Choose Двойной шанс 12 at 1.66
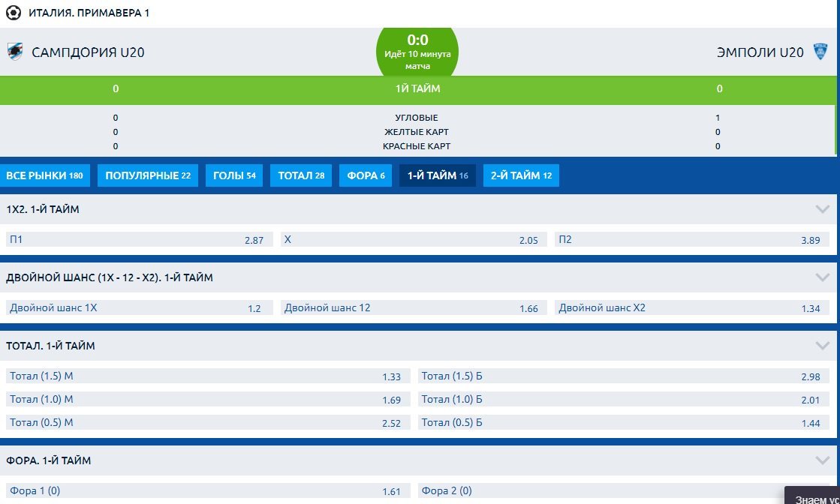The image size is (840, 504). click(x=413, y=308)
